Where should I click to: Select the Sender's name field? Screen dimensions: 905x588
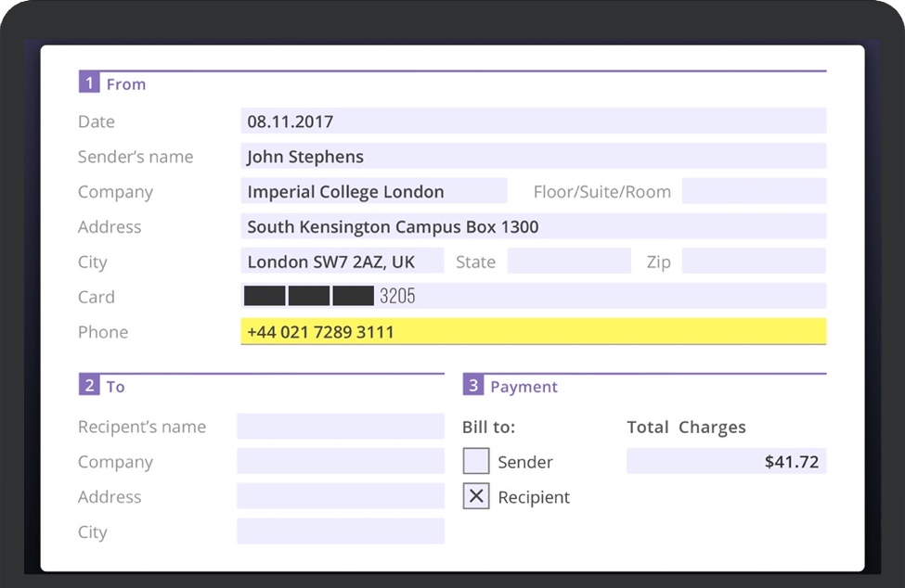coord(533,156)
